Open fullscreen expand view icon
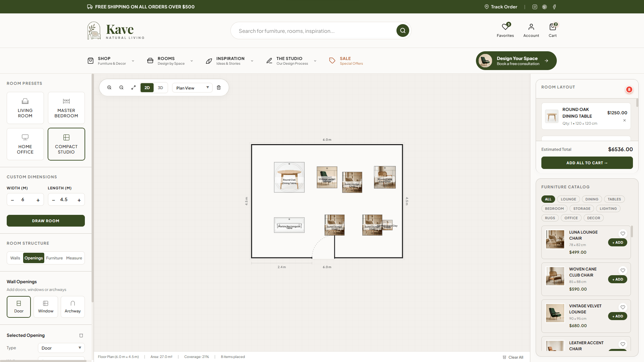The width and height of the screenshot is (644, 362). pos(133,87)
